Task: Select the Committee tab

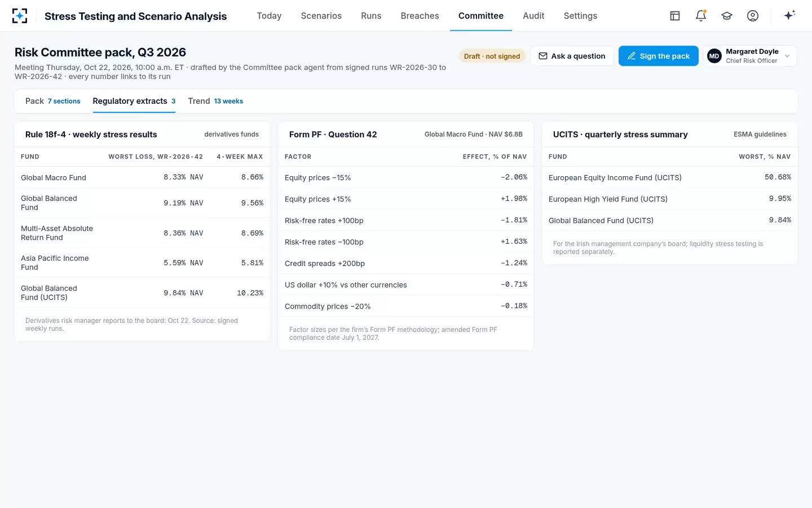Action: pos(481,16)
